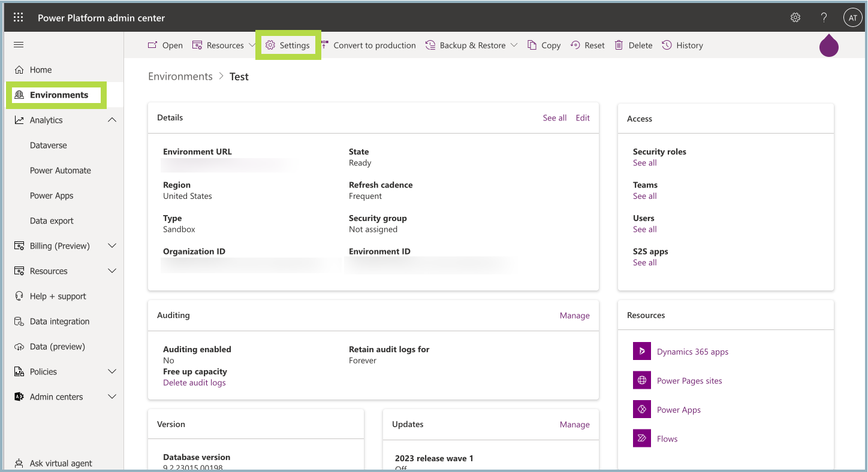Viewport: 868px width, 472px height.
Task: Click the Copy toolbar icon
Action: pos(532,45)
